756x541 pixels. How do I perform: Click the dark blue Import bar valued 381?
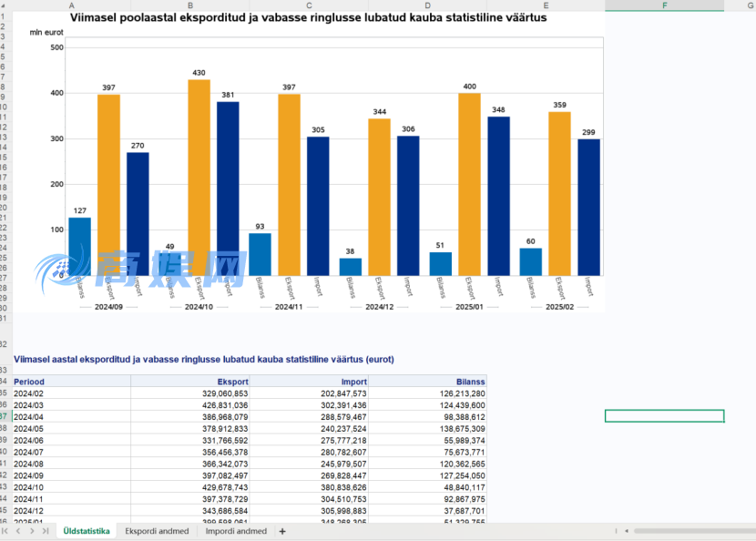(228, 189)
